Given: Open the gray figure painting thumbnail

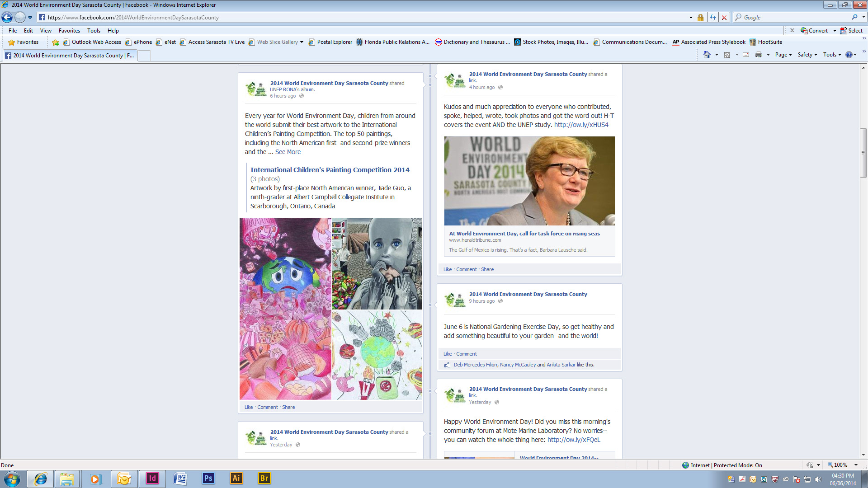Looking at the screenshot, I should point(377,263).
